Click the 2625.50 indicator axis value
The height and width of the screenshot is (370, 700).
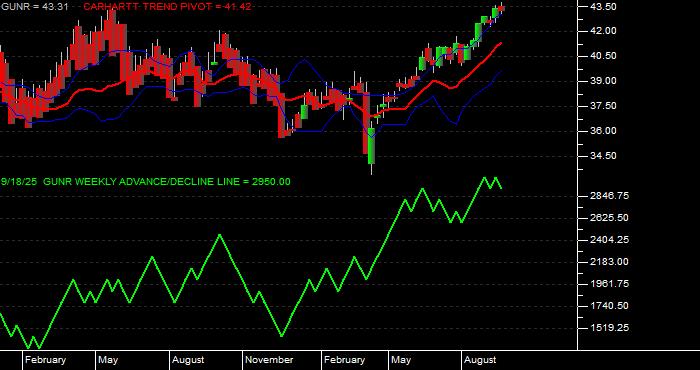coord(609,218)
